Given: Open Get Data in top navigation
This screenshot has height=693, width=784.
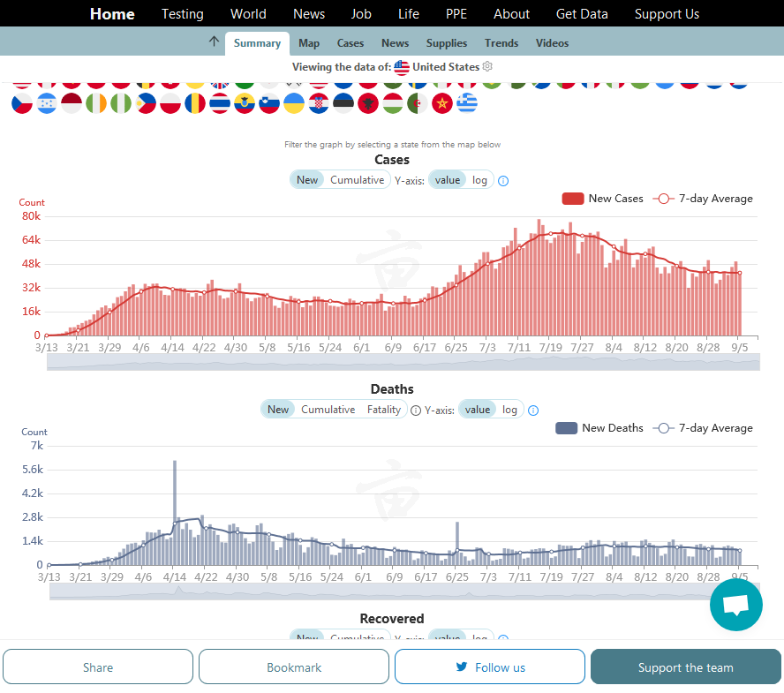Looking at the screenshot, I should [x=582, y=14].
